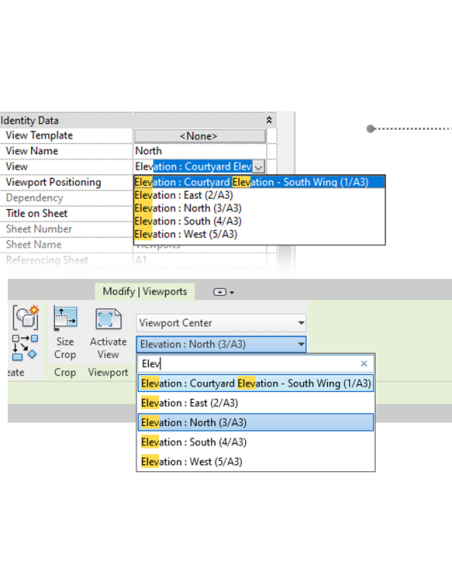
Task: Select Elevation : East (2/A3) in properties list
Action: click(x=259, y=195)
